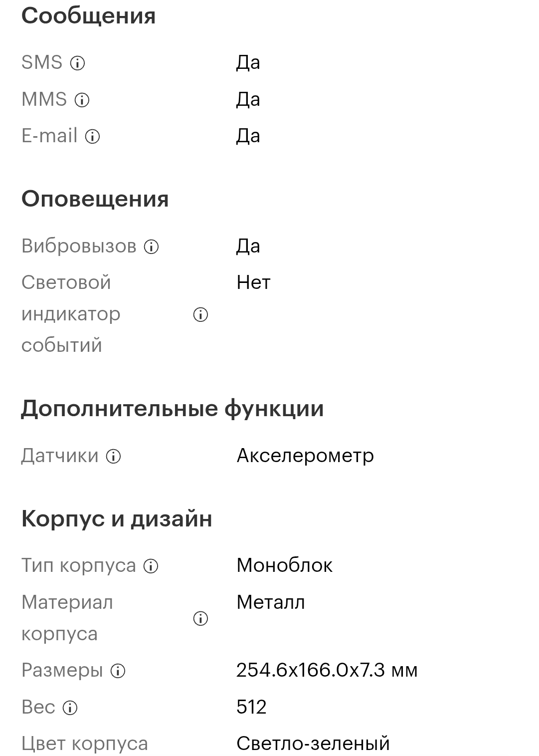
Task: Select the Сообщения section heading
Action: pyautogui.click(x=88, y=16)
